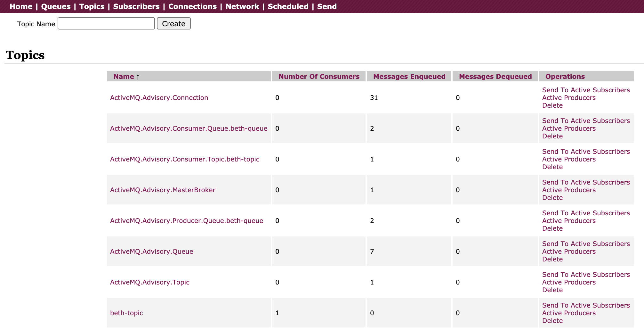
Task: Go to the Queues page
Action: (56, 6)
